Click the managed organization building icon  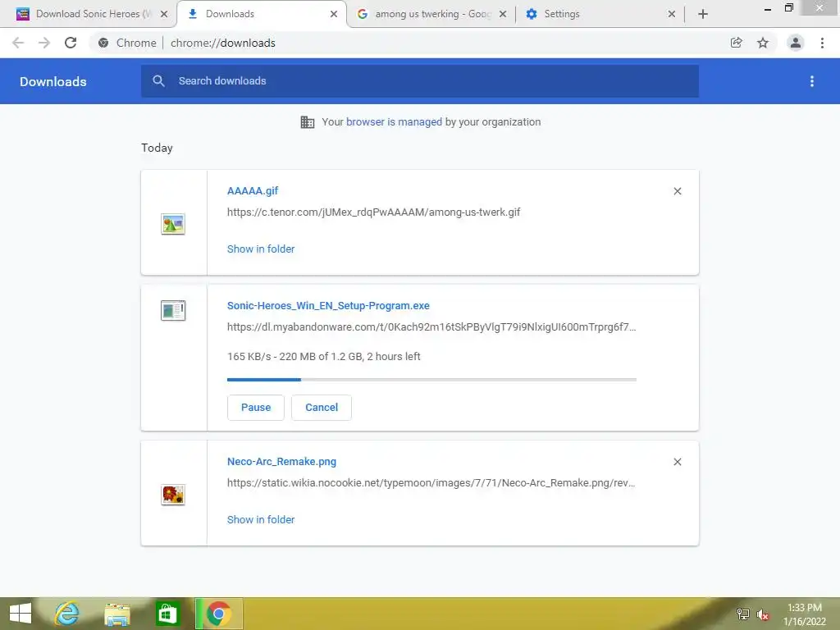coord(308,122)
